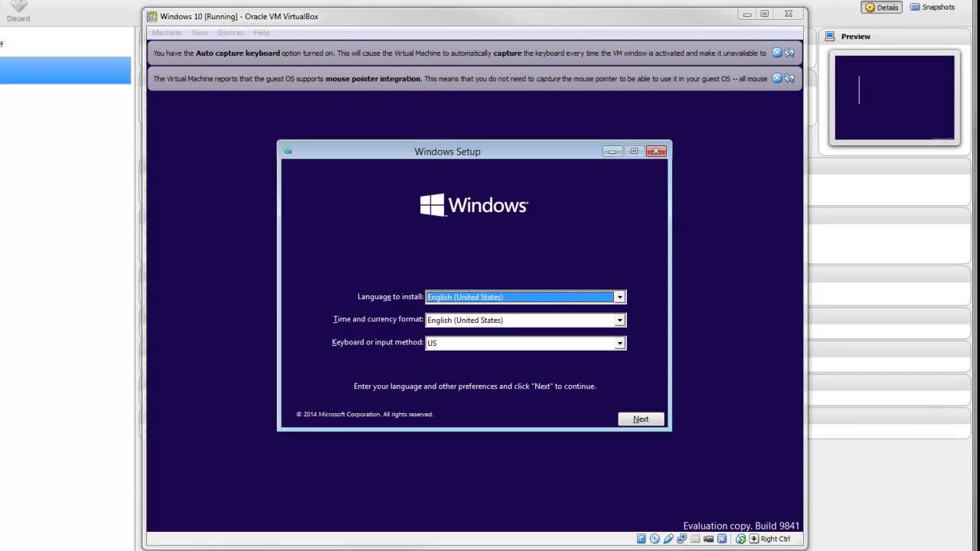Click the optical disc indicator in status bar
Screen dimensions: 980x551
(x=655, y=539)
